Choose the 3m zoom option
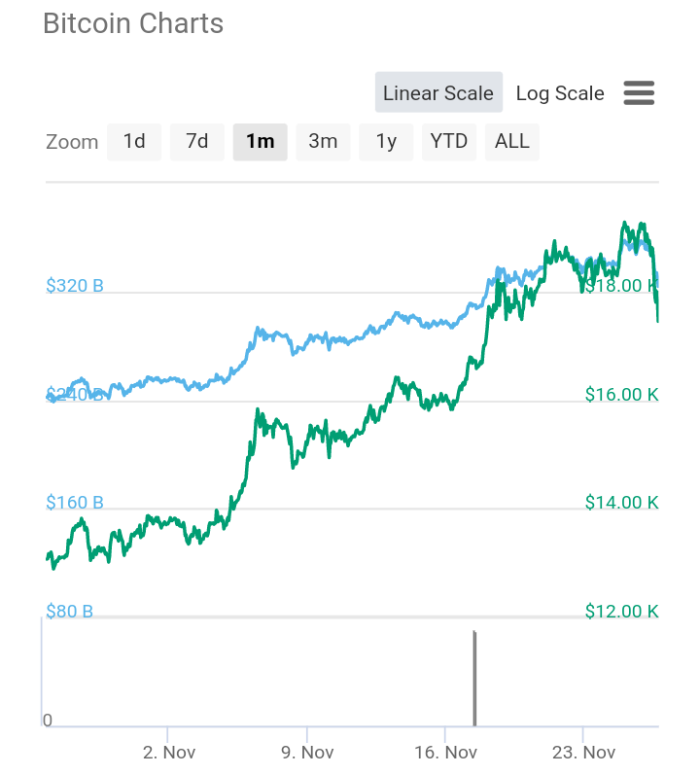The image size is (700, 775). (x=323, y=142)
